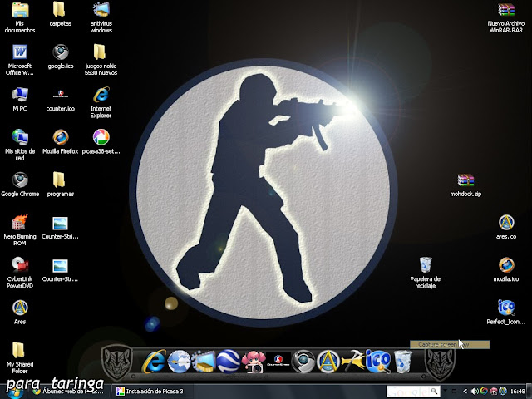This screenshot has width=532, height=399.
Task: Open the My Shared Folder
Action: 20,358
